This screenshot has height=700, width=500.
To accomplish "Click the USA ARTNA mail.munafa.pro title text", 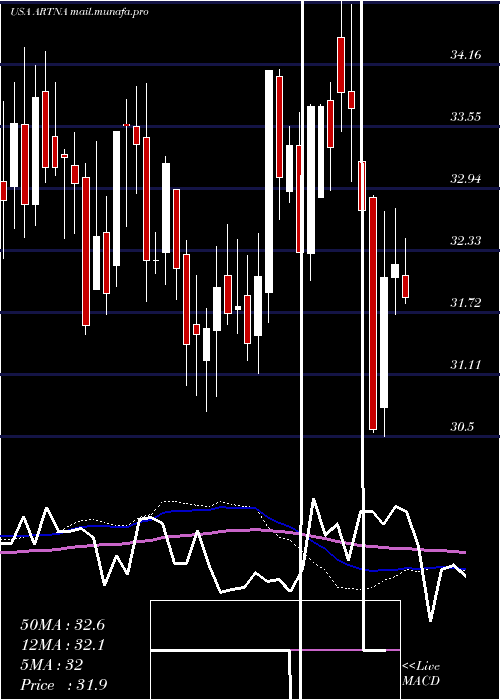I will click(79, 12).
